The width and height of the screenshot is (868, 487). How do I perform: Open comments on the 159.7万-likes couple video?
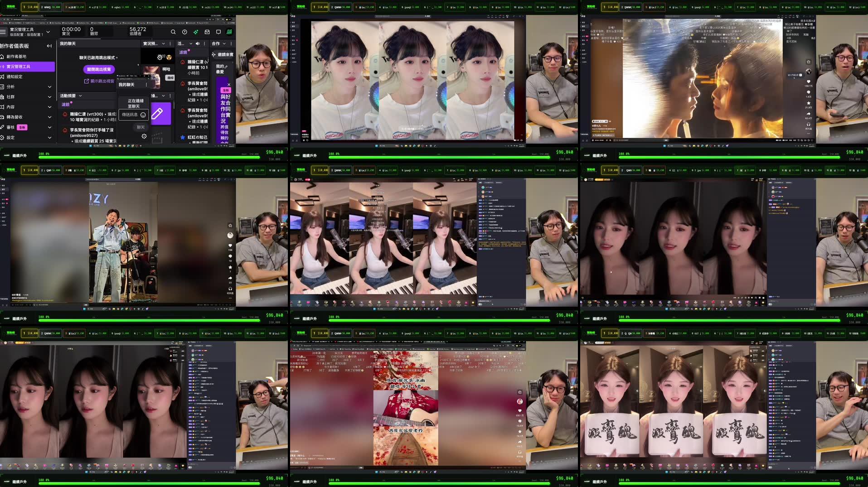coord(808,92)
